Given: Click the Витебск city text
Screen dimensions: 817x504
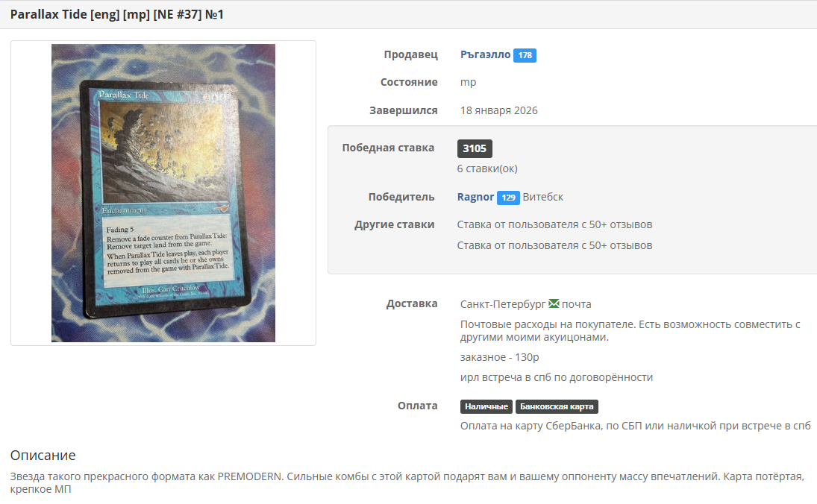Looking at the screenshot, I should tap(543, 197).
